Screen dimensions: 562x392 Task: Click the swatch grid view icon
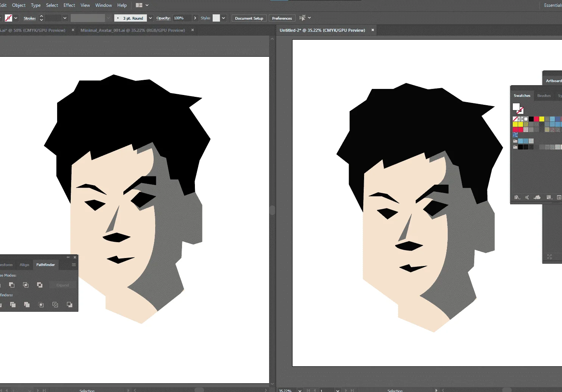549,198
